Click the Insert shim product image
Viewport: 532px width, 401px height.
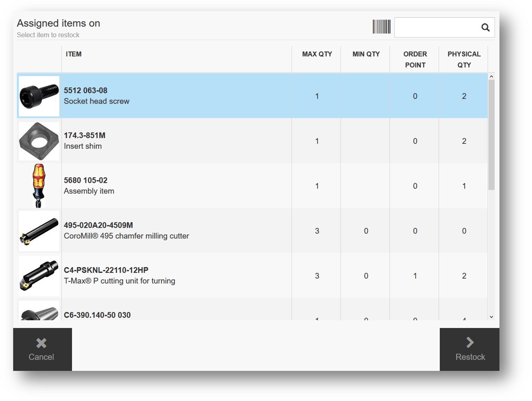tap(39, 141)
